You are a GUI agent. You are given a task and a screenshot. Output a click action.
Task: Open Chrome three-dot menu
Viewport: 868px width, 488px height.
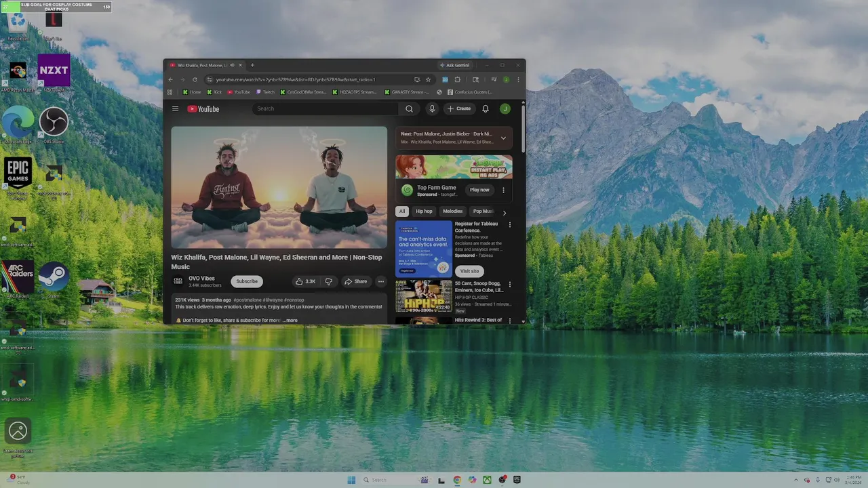pos(518,79)
